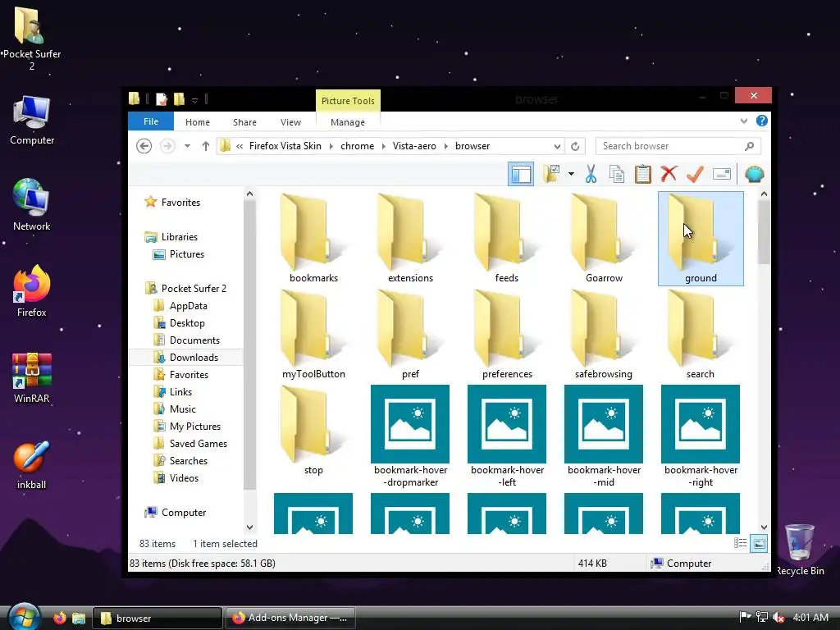The height and width of the screenshot is (630, 840).
Task: Select Saved Games in the navigation tree
Action: click(199, 444)
